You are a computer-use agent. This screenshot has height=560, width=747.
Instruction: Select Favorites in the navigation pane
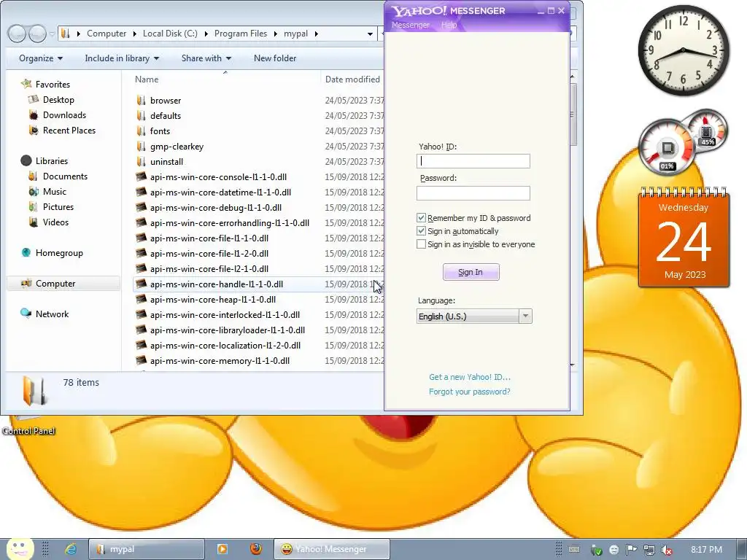[x=53, y=85]
